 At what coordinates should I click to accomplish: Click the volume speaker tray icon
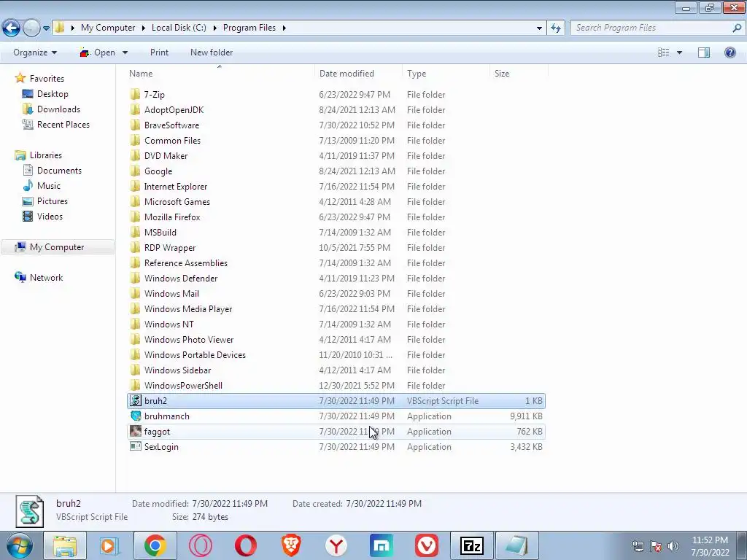point(673,546)
